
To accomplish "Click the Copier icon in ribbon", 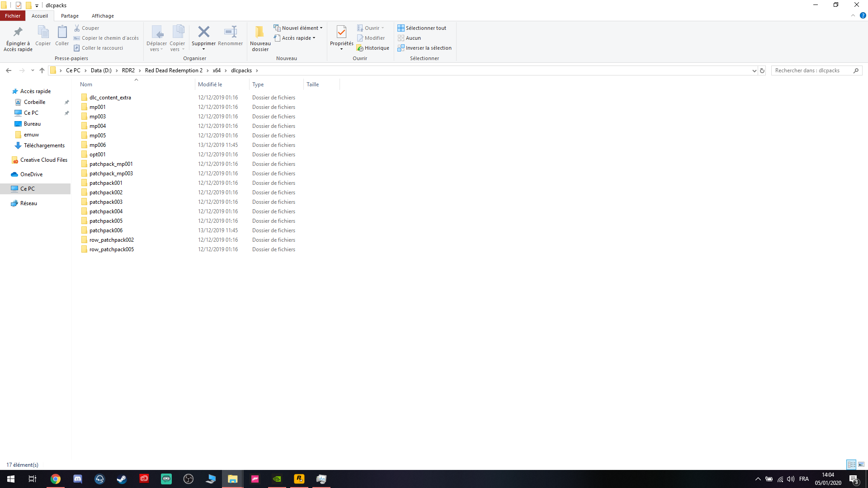I will (43, 32).
